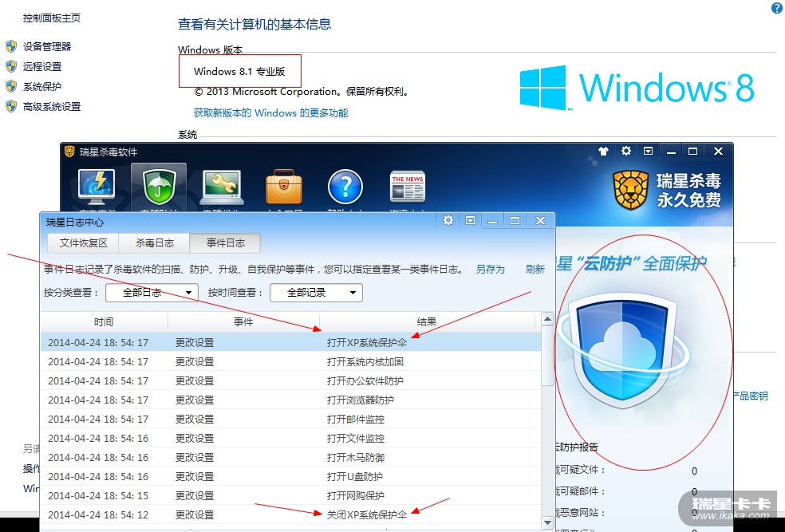
Task: Select log row 打开网购保护
Action: [291, 495]
